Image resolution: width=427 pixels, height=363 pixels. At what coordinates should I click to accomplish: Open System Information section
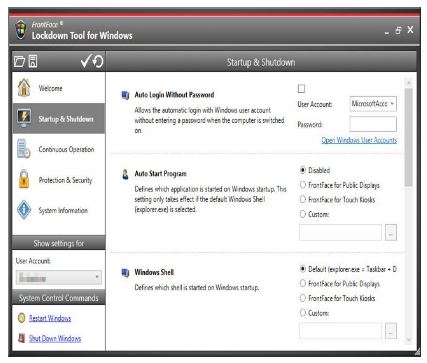pos(59,210)
